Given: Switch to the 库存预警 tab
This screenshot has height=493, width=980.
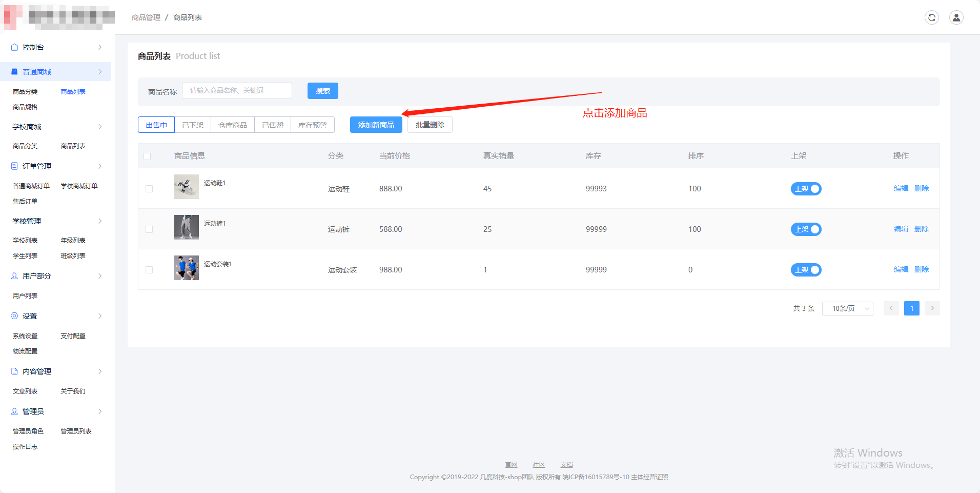Looking at the screenshot, I should pos(313,125).
